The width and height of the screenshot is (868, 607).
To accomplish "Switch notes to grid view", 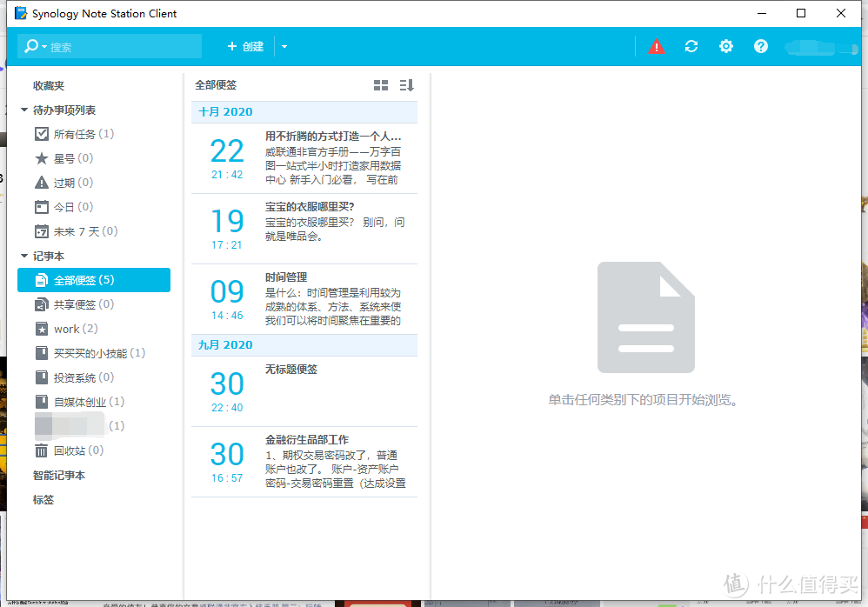I will click(x=381, y=84).
